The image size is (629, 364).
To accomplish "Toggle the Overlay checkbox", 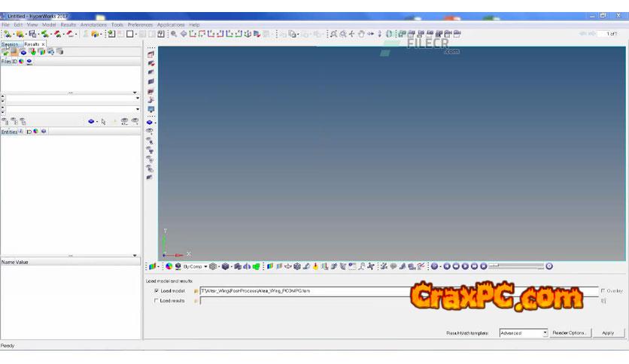I will [x=603, y=290].
